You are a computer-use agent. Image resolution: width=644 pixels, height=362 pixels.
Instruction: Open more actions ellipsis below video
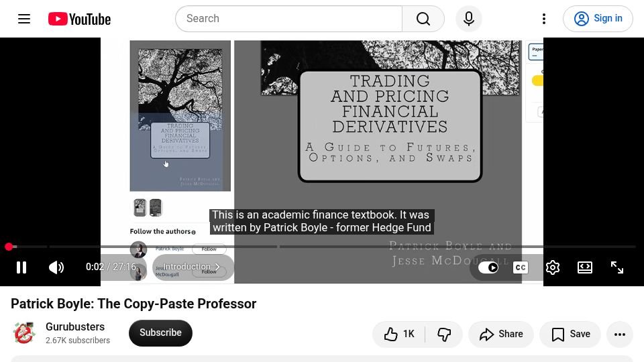[619, 335]
